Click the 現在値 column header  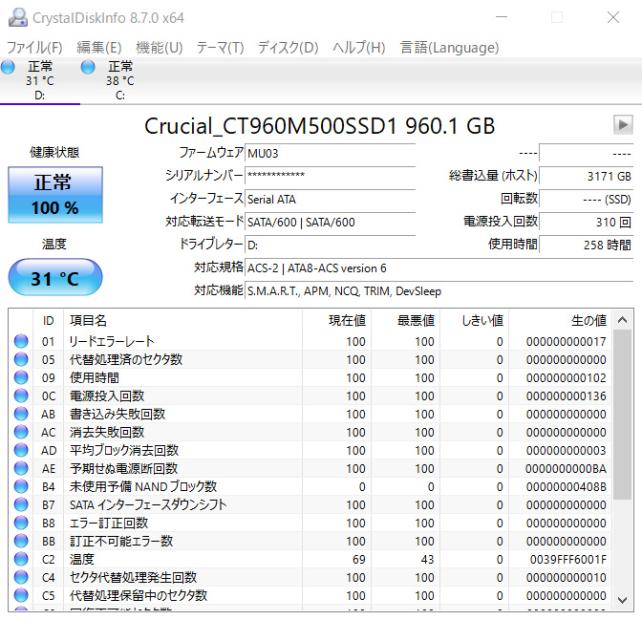337,321
